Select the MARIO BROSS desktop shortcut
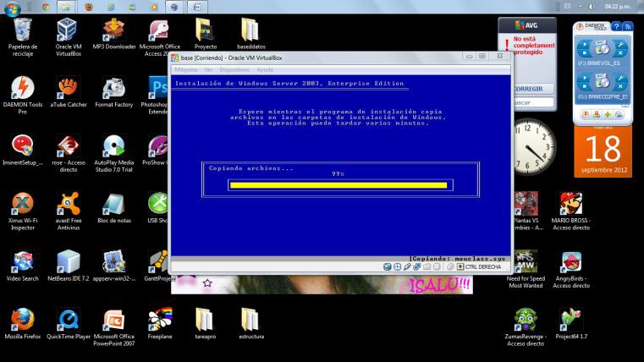Viewport: 644px width, 362px height. pos(571,211)
